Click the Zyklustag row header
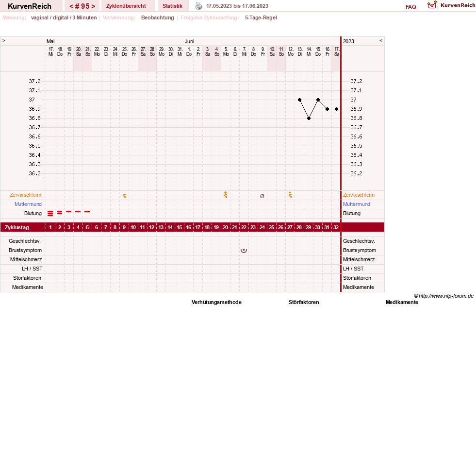The height and width of the screenshot is (457, 476). click(x=16, y=227)
